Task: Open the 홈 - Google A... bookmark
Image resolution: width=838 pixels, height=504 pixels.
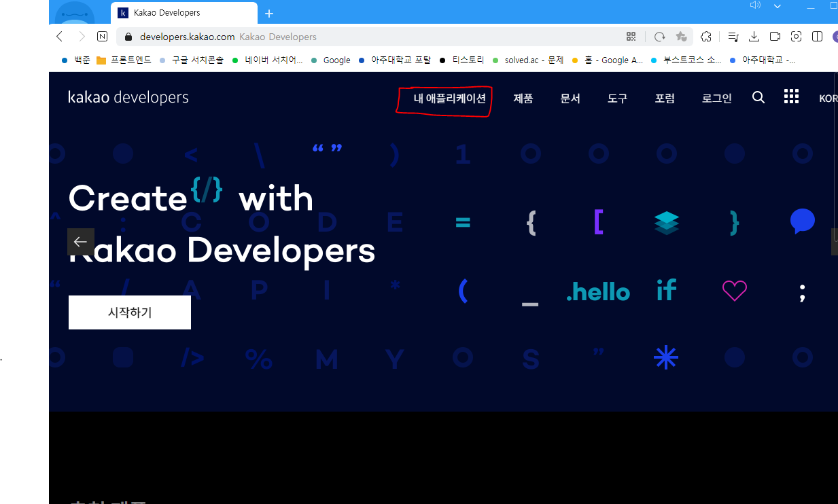Action: click(x=607, y=60)
